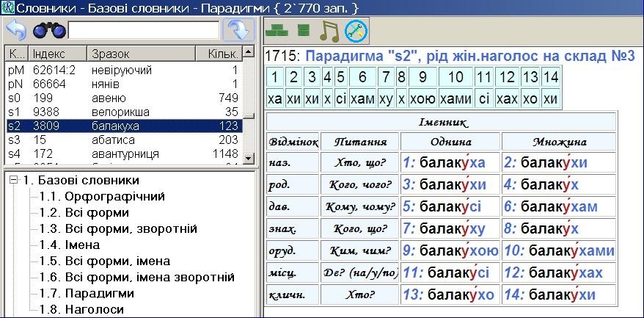Click form '9: балакухою' instrumental singular
Image resolution: width=644 pixels, height=318 pixels.
click(450, 250)
